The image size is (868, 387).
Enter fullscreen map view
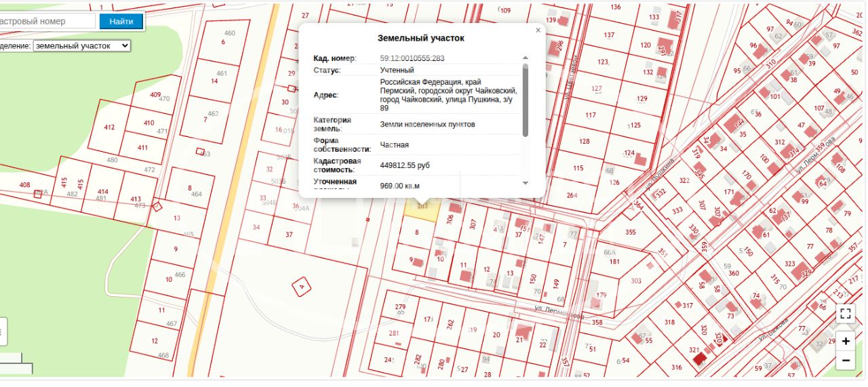click(x=845, y=313)
